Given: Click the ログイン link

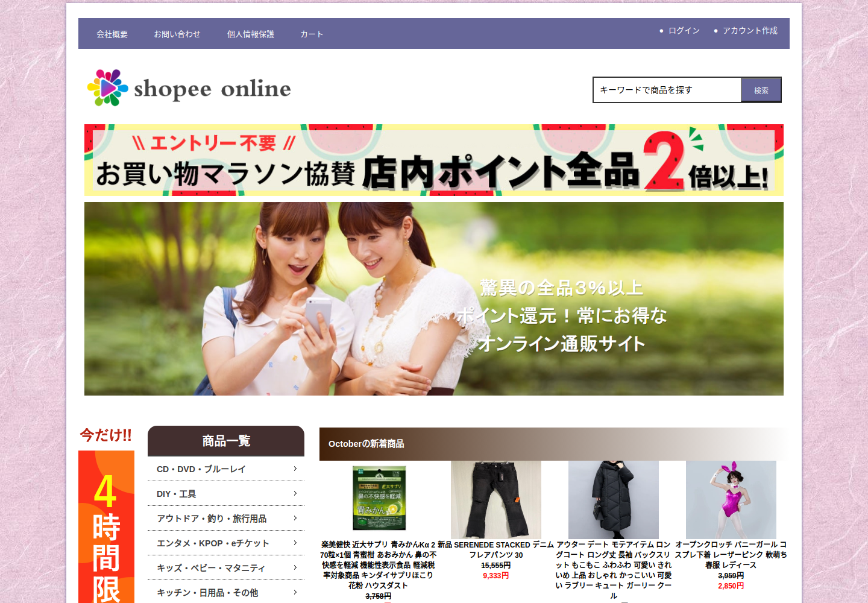Looking at the screenshot, I should coord(684,31).
